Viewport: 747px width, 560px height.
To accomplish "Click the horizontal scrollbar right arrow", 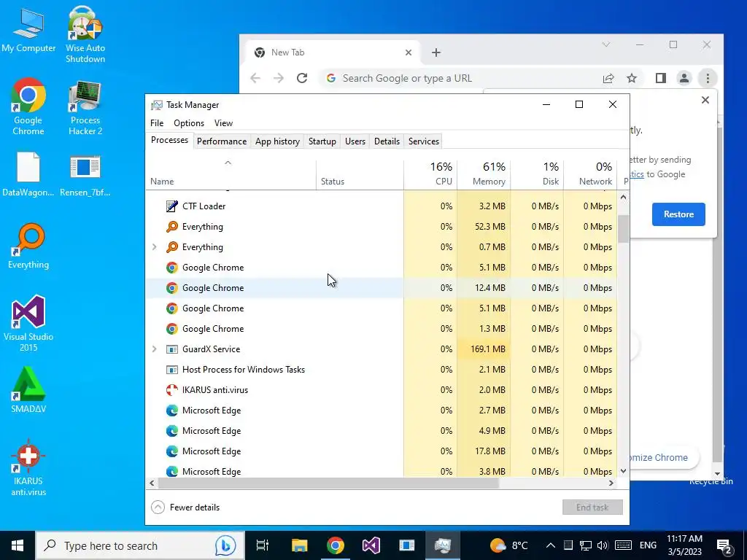I will point(611,483).
